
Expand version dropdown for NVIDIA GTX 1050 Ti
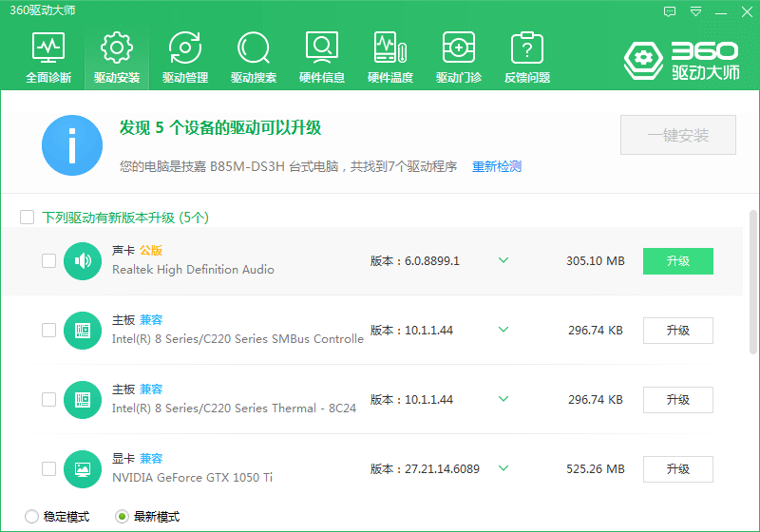coord(503,468)
